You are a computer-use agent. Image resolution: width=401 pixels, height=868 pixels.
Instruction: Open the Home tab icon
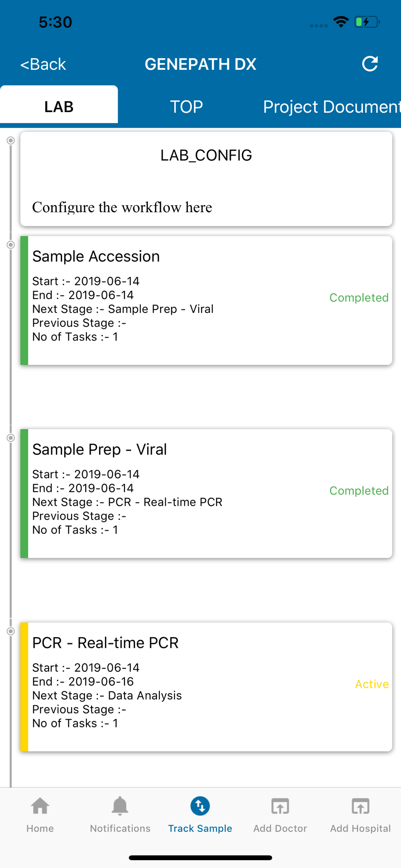click(x=40, y=806)
